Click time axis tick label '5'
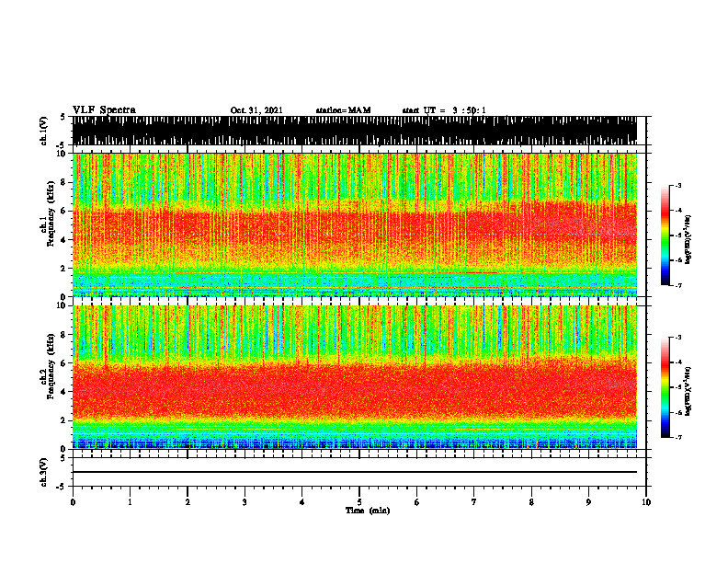The image size is (728, 563). pyautogui.click(x=359, y=502)
